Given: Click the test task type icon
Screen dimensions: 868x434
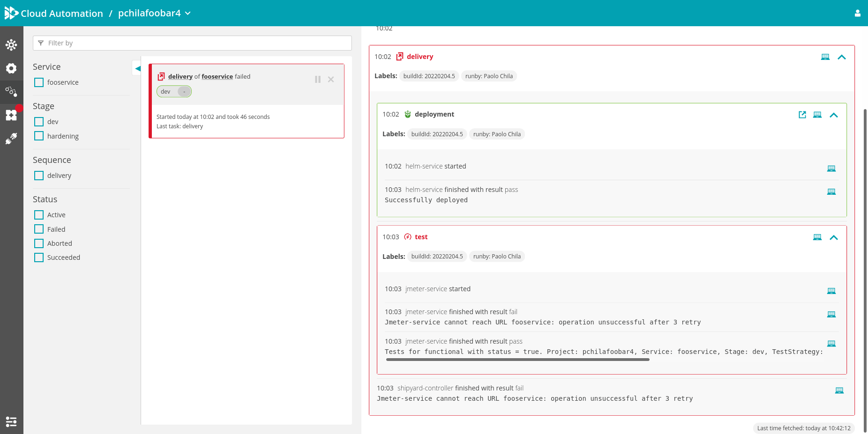Looking at the screenshot, I should 408,237.
